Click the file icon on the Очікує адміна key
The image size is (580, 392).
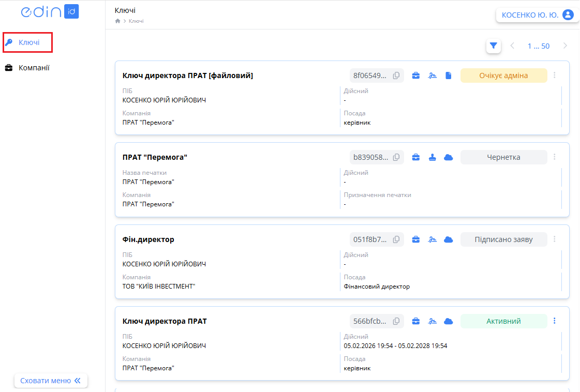pos(449,76)
